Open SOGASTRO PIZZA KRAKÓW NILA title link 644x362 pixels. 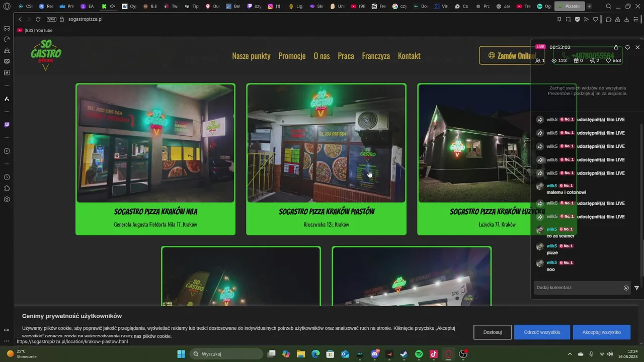(x=155, y=212)
